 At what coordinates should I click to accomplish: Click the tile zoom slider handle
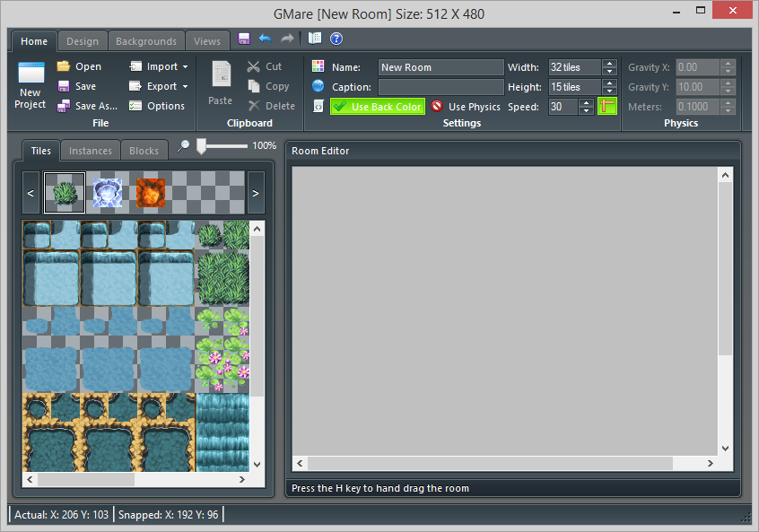(x=201, y=145)
